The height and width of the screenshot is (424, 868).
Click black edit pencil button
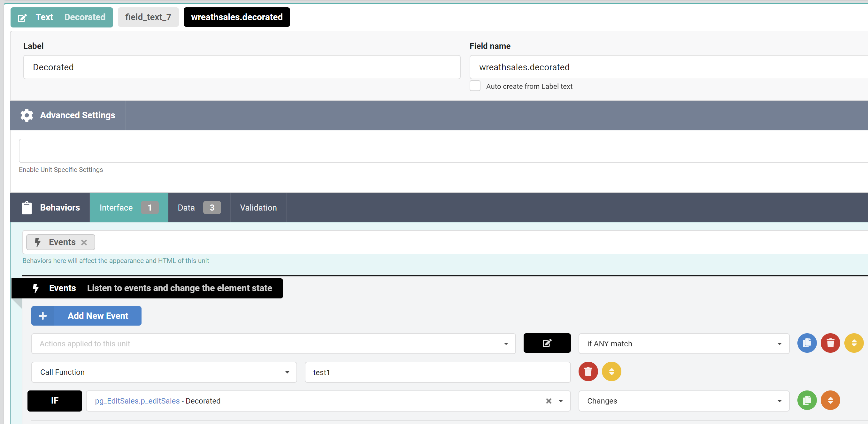[x=547, y=343]
